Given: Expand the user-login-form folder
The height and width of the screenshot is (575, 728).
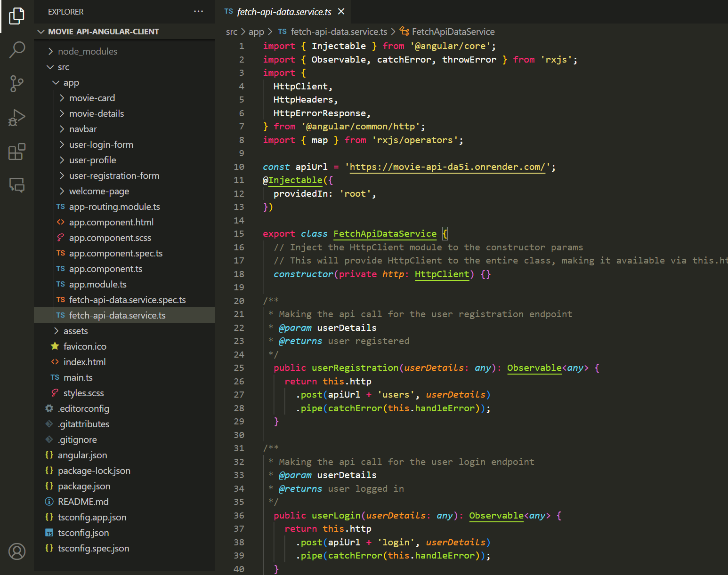Looking at the screenshot, I should [x=124, y=144].
